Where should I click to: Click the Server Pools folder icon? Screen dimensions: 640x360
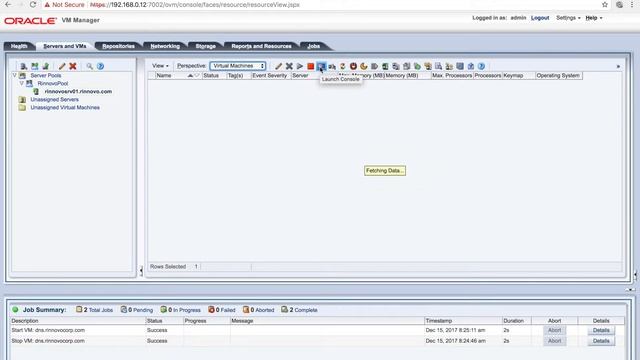(22, 76)
